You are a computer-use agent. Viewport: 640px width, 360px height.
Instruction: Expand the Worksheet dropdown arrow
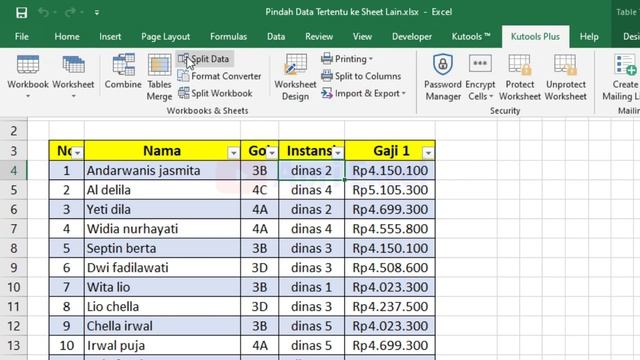pyautogui.click(x=73, y=96)
